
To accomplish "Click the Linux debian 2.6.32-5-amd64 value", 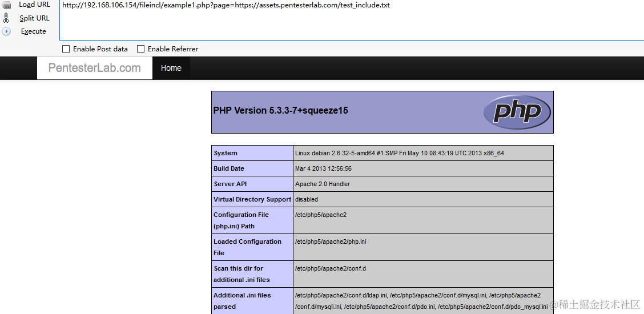I will click(x=400, y=153).
